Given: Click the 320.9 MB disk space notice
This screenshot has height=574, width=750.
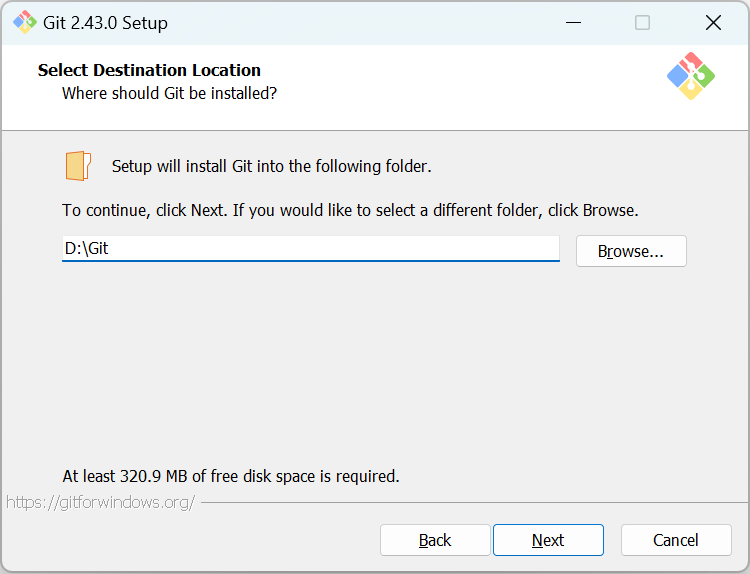Looking at the screenshot, I should 231,476.
